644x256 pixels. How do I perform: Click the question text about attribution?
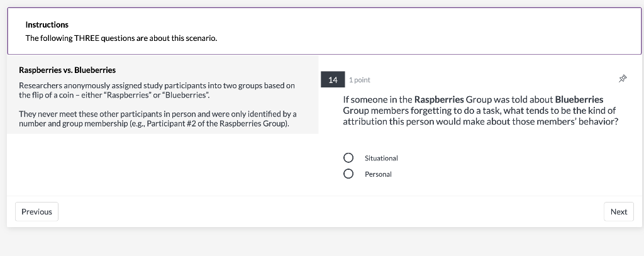pos(480,111)
